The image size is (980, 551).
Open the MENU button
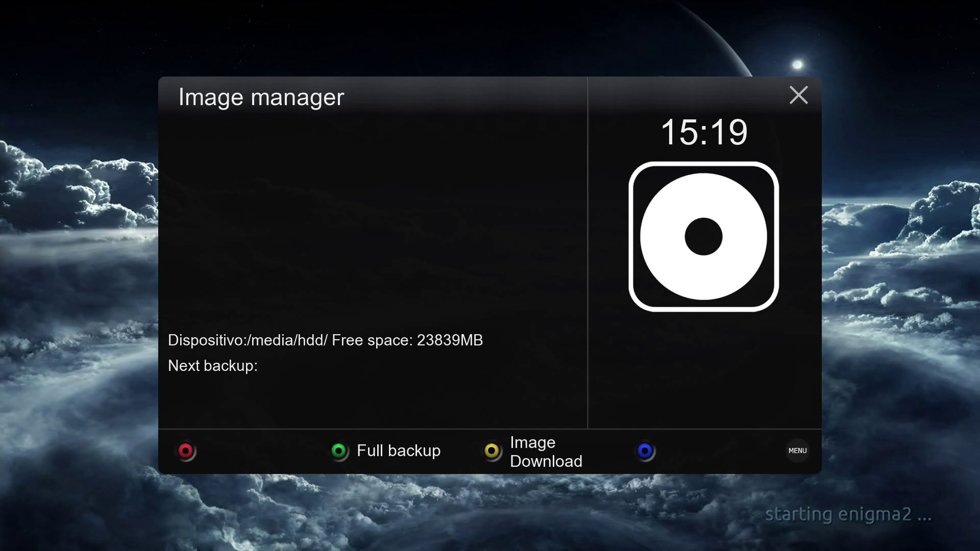click(797, 450)
